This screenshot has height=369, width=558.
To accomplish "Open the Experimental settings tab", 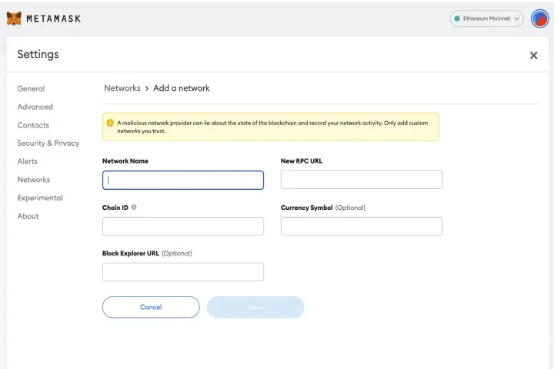I will pyautogui.click(x=40, y=197).
